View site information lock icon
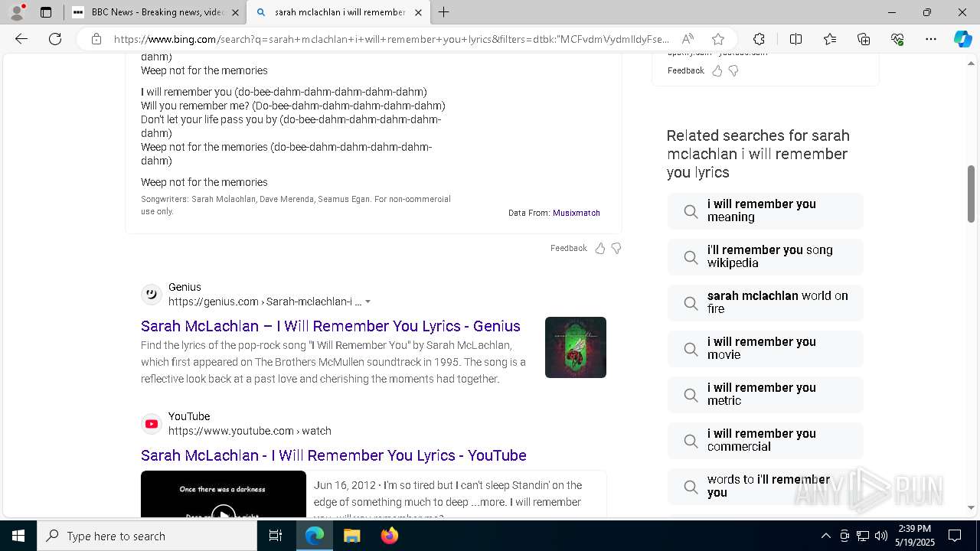This screenshot has width=980, height=551. [96, 39]
